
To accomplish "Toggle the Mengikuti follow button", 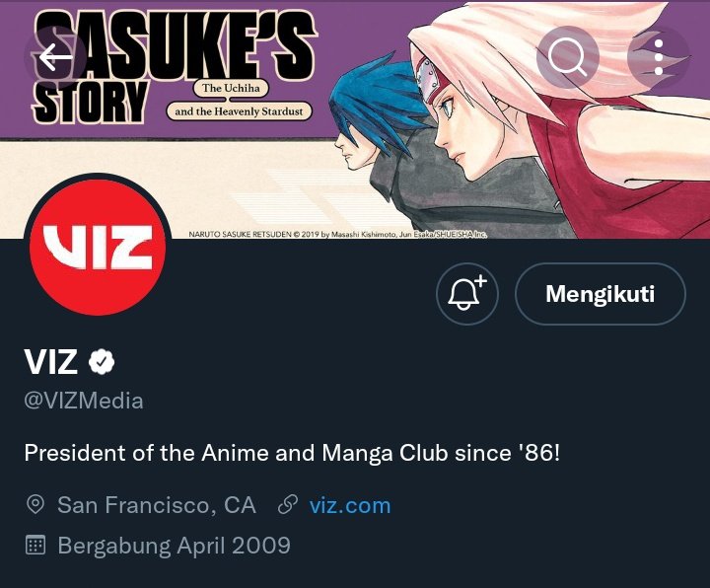I will [x=600, y=294].
